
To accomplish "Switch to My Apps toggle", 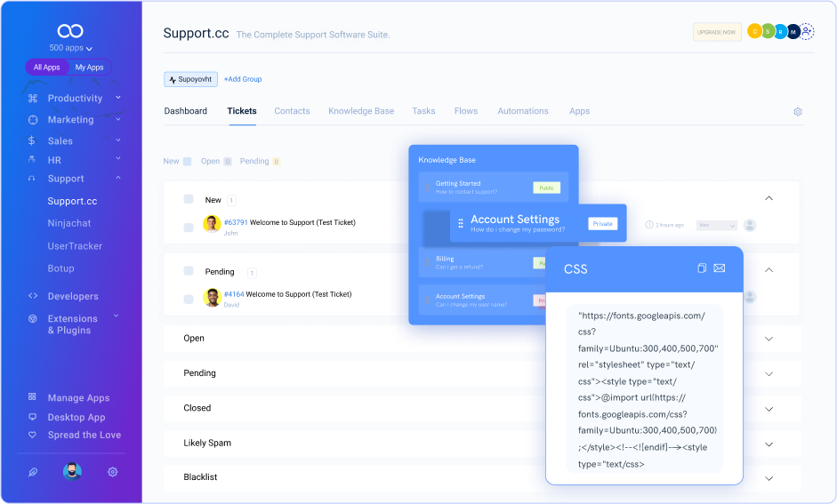I will tap(89, 68).
